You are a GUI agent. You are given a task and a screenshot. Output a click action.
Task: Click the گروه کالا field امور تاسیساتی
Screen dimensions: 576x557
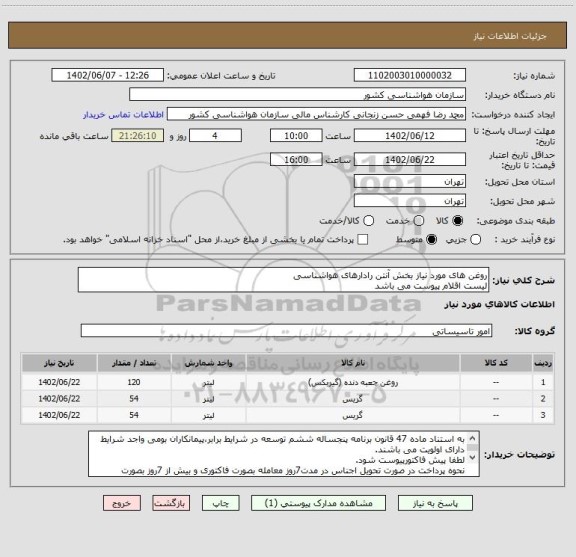point(287,331)
